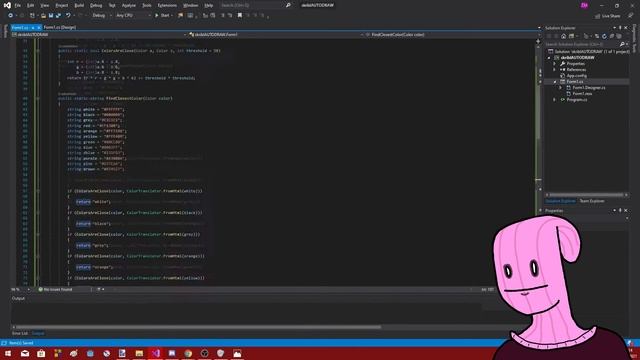640x360 pixels.
Task: Close the Form1.cs editor tab
Action: (x=39, y=27)
